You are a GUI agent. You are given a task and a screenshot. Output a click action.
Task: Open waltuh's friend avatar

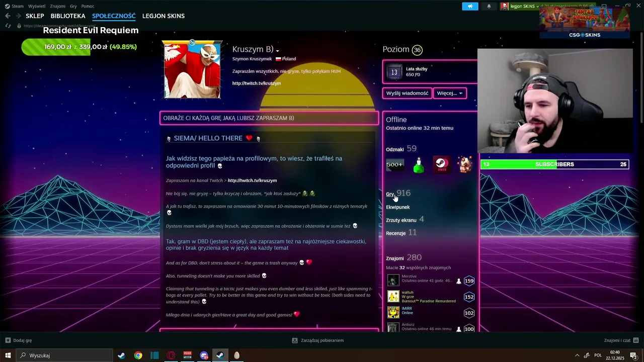point(393,296)
